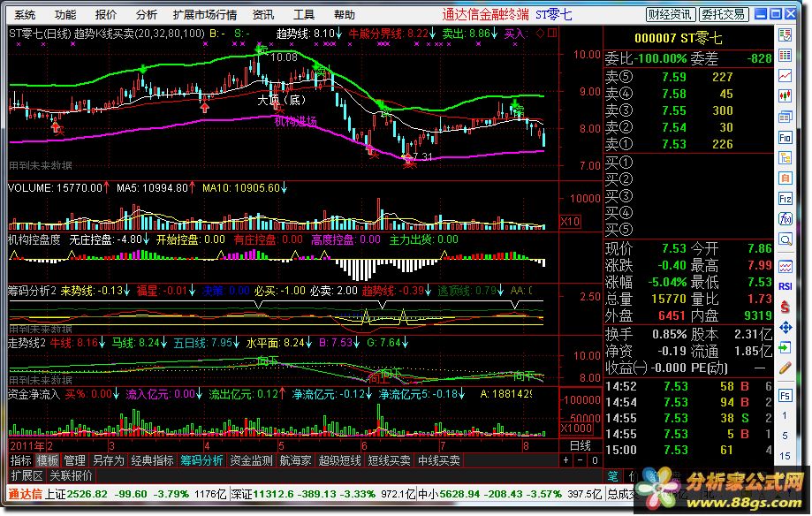Screen dimensions: 812x516
Task: Open the 扩展市场行情 menu
Action: tap(205, 14)
